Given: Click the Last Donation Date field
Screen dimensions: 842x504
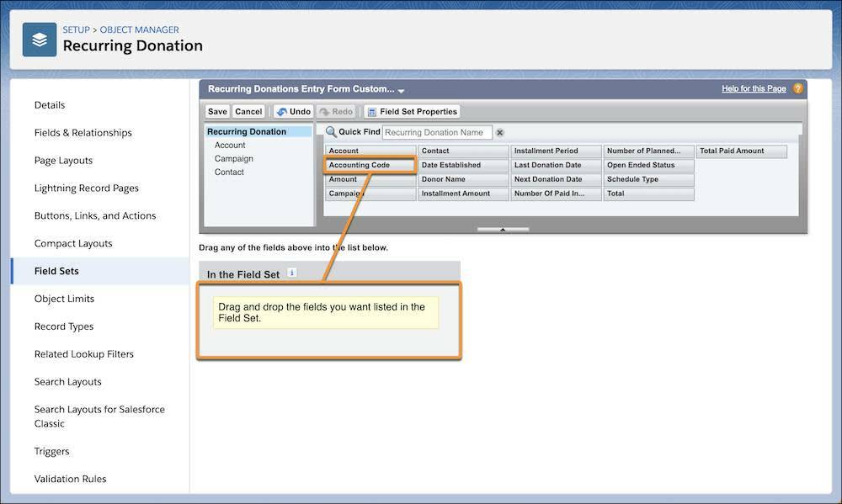Looking at the screenshot, I should [x=557, y=165].
